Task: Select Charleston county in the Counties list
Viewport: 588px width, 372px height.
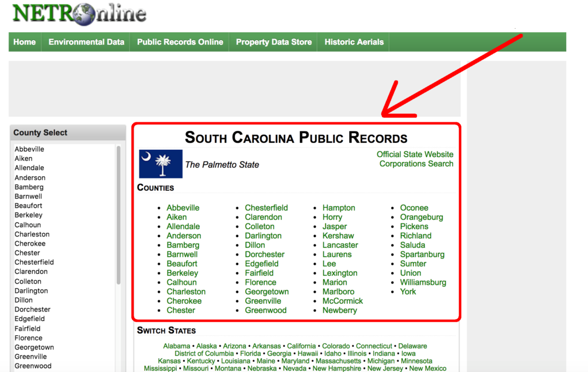Action: tap(186, 292)
